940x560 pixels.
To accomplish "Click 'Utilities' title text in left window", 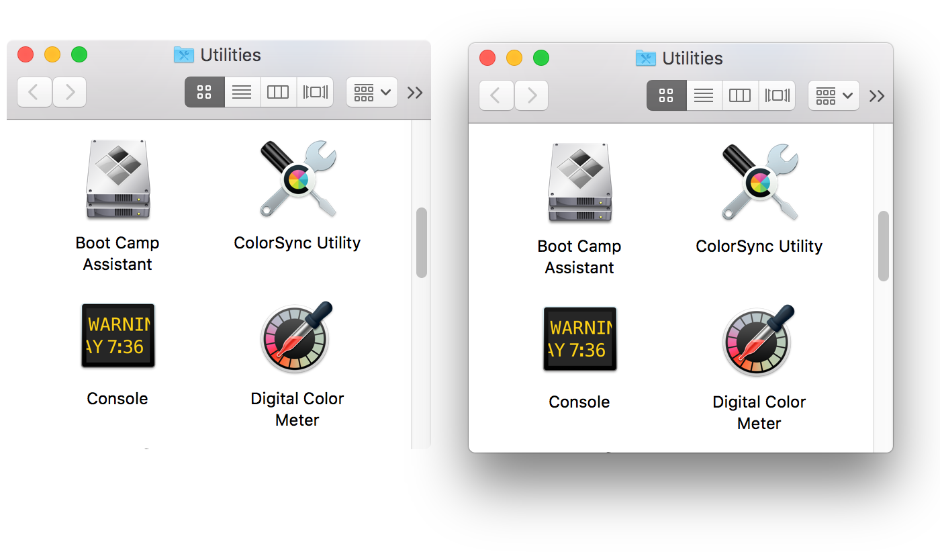I will click(x=231, y=55).
